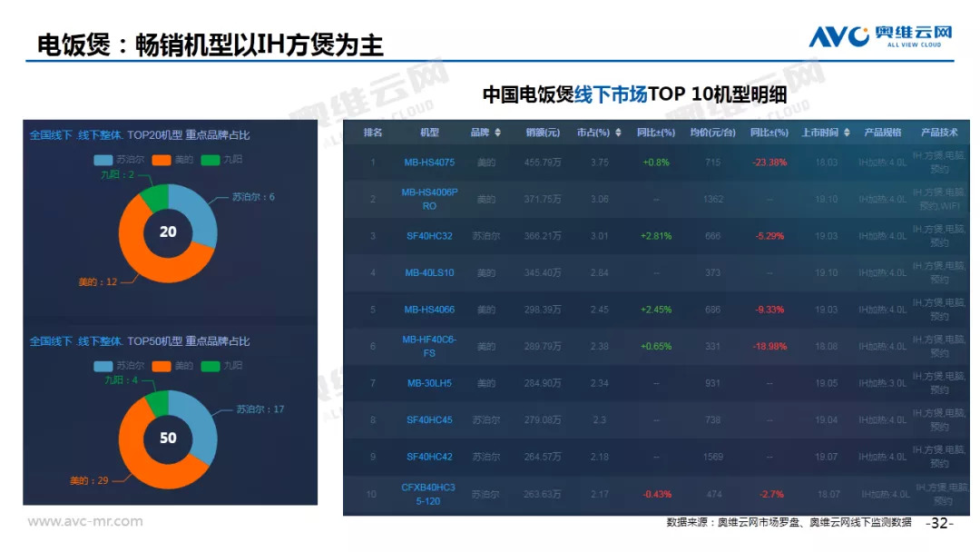Viewport: 980px width, 552px height.
Task: Click the www.avc-mr.com footer text
Action: coord(85,521)
